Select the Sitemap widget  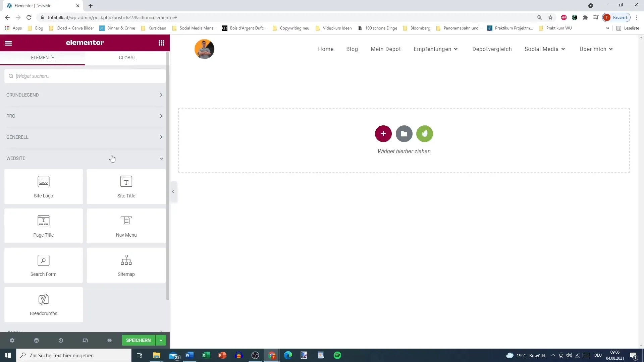pyautogui.click(x=126, y=265)
